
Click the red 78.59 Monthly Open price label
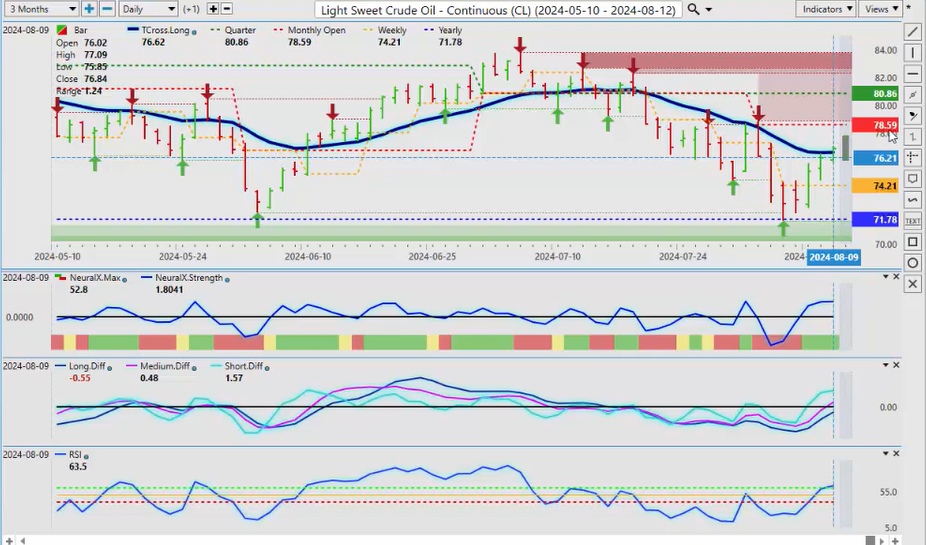point(858,125)
